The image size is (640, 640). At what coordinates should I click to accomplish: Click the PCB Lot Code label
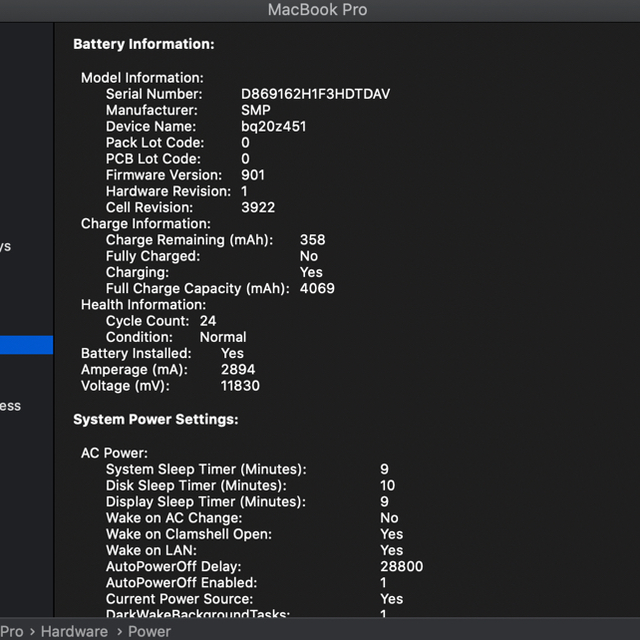(153, 159)
